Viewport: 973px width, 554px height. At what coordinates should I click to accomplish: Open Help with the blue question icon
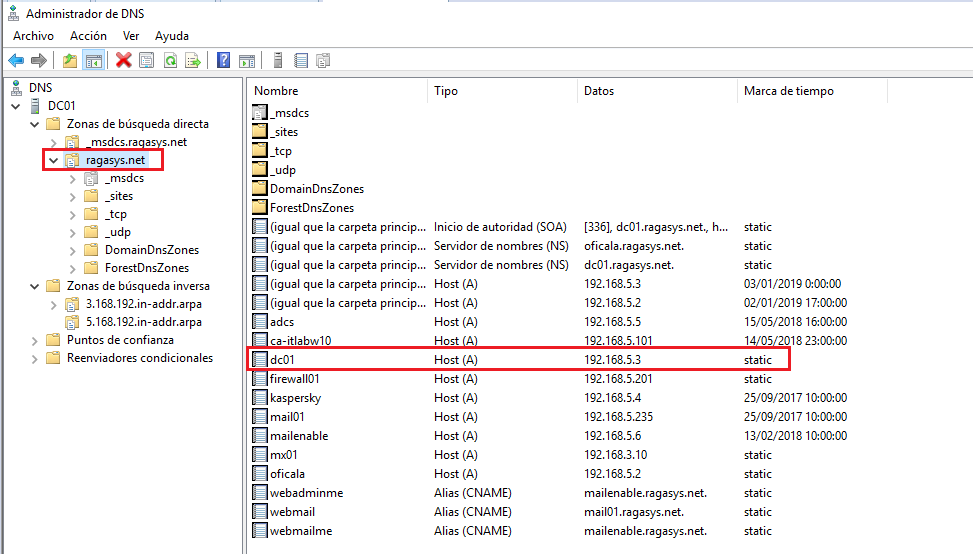point(223,60)
